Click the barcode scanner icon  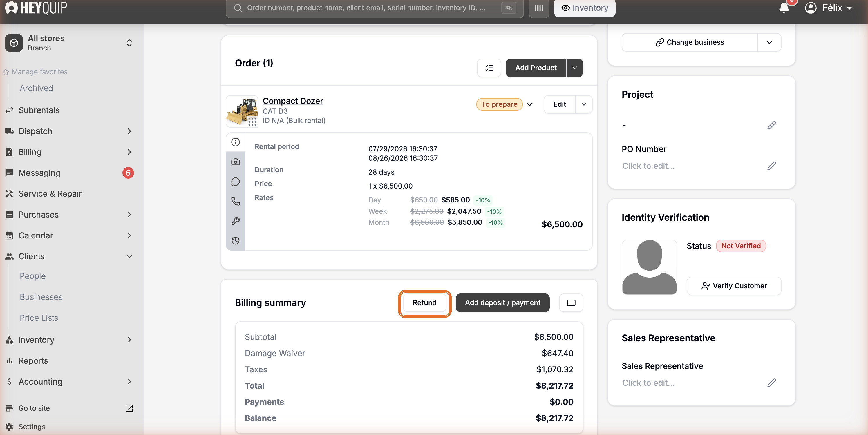pyautogui.click(x=539, y=8)
